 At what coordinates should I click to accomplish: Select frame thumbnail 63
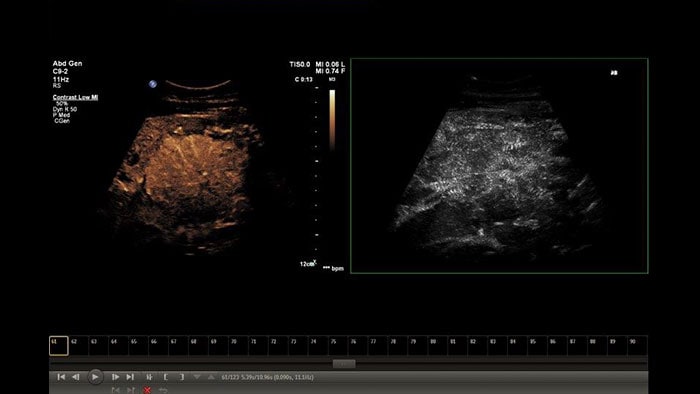click(99, 346)
